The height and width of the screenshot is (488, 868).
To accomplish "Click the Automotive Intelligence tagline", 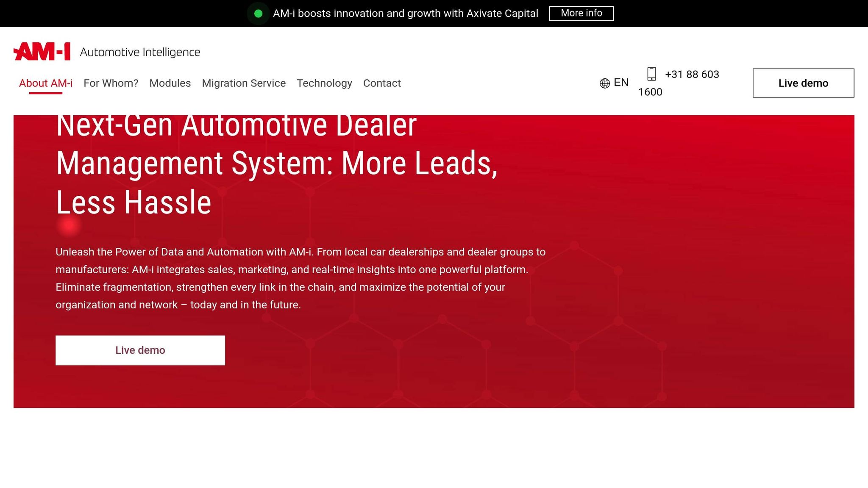I will tap(140, 52).
